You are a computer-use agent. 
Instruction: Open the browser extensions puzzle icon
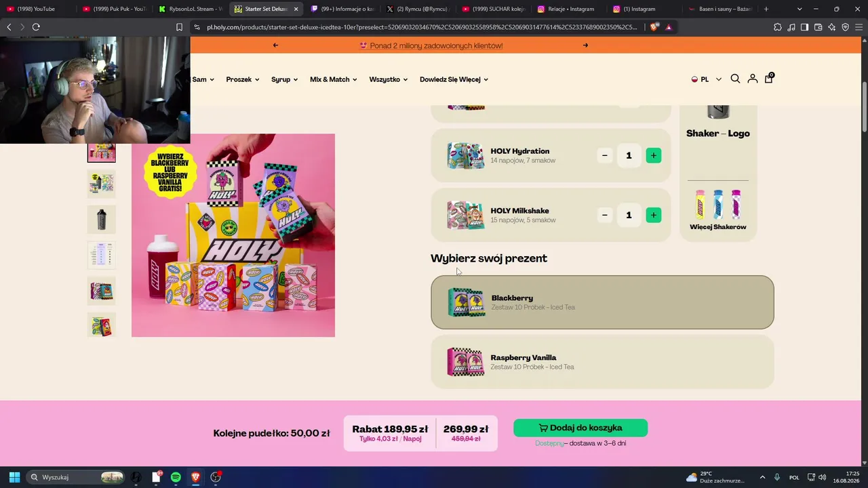pyautogui.click(x=777, y=27)
